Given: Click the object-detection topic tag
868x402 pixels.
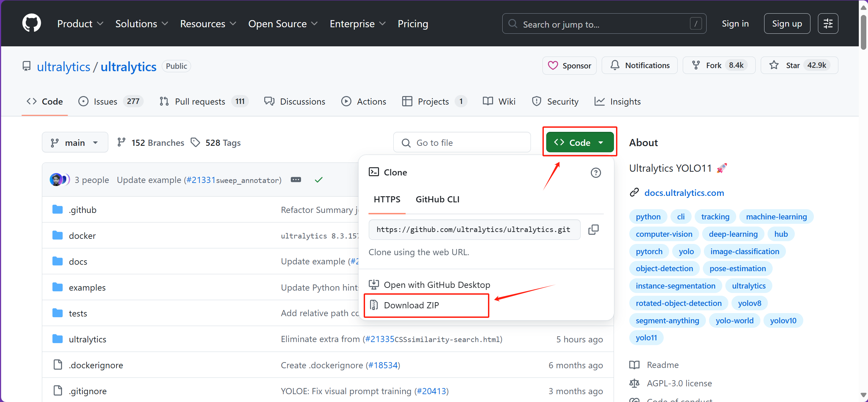Looking at the screenshot, I should 664,268.
